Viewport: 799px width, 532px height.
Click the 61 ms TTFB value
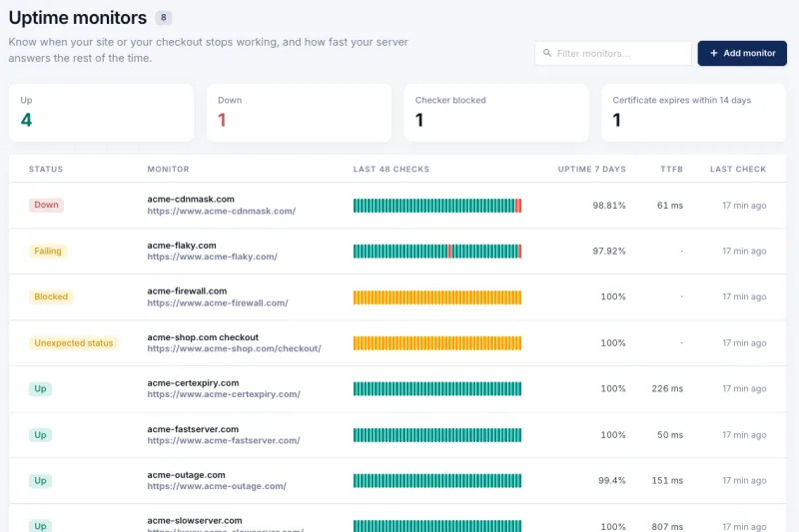[x=670, y=206]
